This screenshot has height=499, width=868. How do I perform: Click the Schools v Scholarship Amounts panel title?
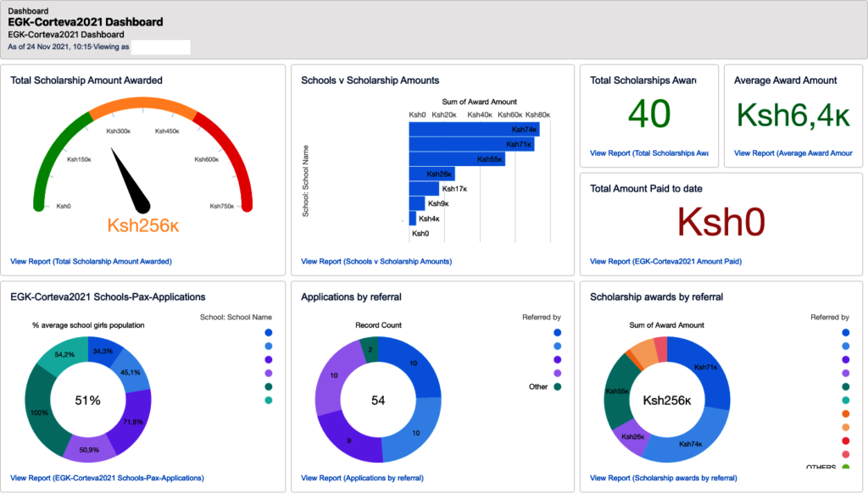tap(370, 80)
